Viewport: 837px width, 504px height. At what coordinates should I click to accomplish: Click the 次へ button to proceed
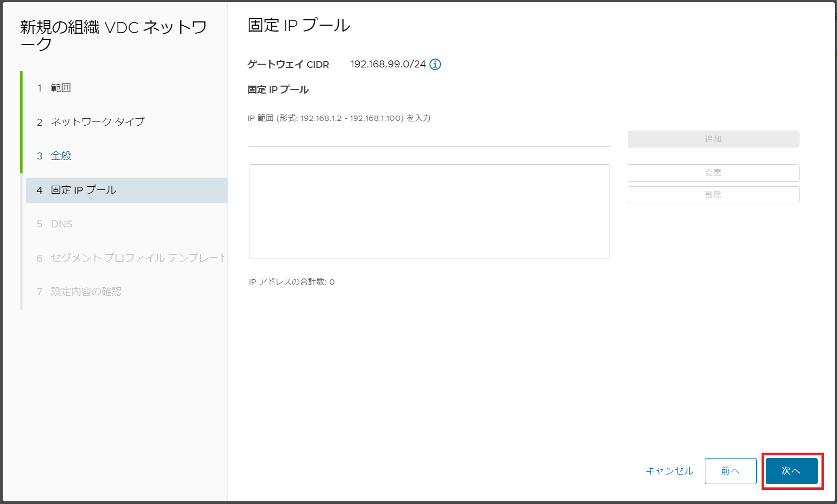[x=791, y=471]
